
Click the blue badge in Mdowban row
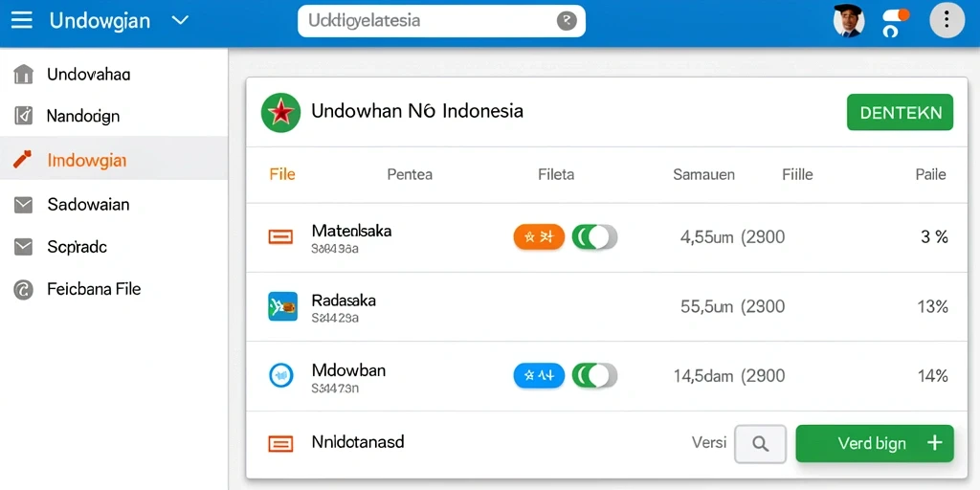click(x=539, y=375)
